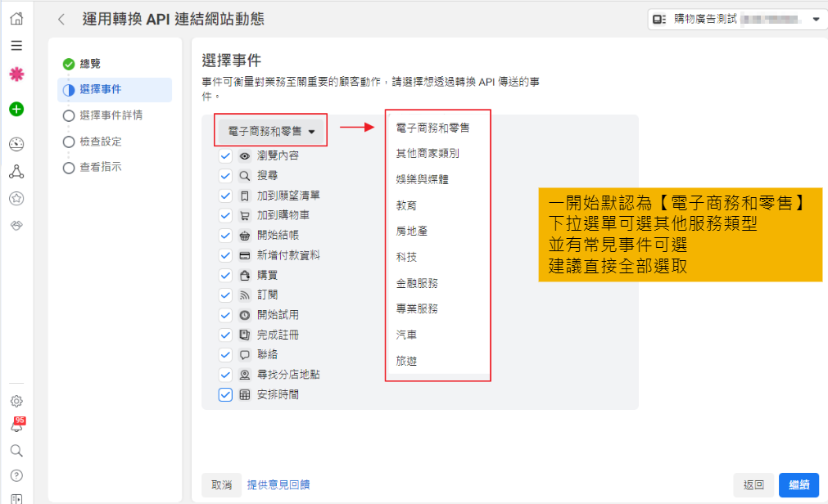
Task: Click the Home icon in left sidebar
Action: (x=16, y=20)
